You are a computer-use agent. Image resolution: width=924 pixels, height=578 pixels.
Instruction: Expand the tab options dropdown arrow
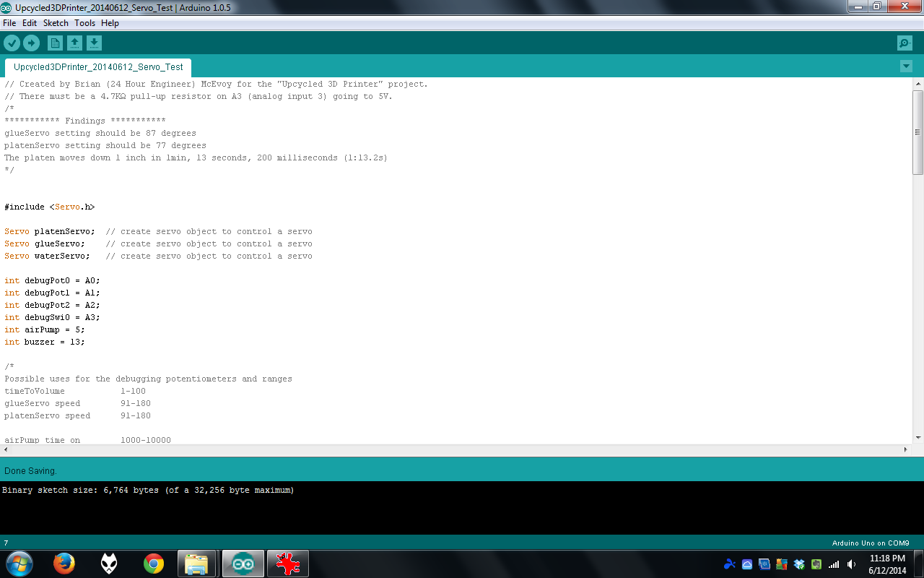click(906, 66)
